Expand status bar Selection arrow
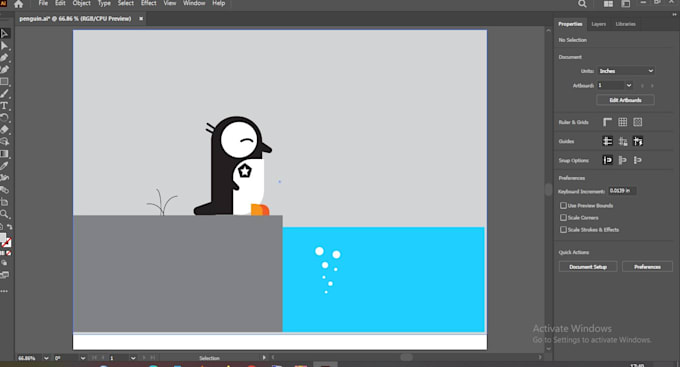 [x=264, y=358]
